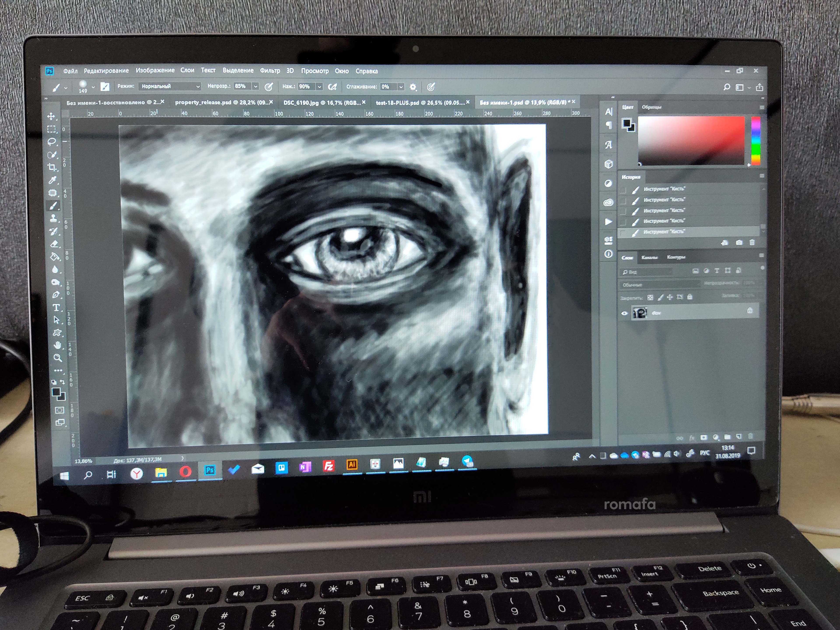This screenshot has width=840, height=630.
Task: Toggle lock transparent pixels in Layers panel
Action: click(650, 297)
